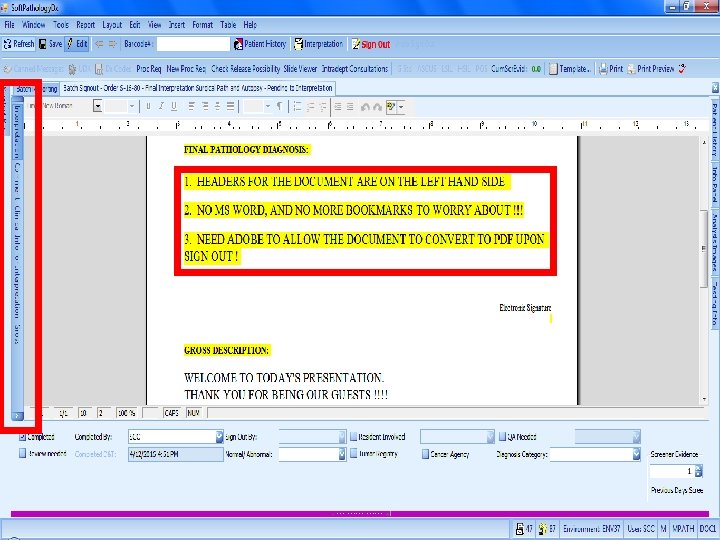Viewport: 720px width, 540px height.
Task: Toggle Italic formatting in editor toolbar
Action: [x=161, y=107]
